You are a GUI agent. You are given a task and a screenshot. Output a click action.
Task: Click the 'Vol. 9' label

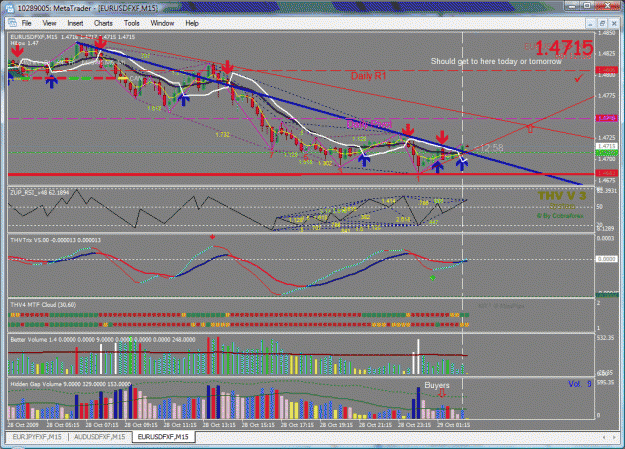coord(580,384)
